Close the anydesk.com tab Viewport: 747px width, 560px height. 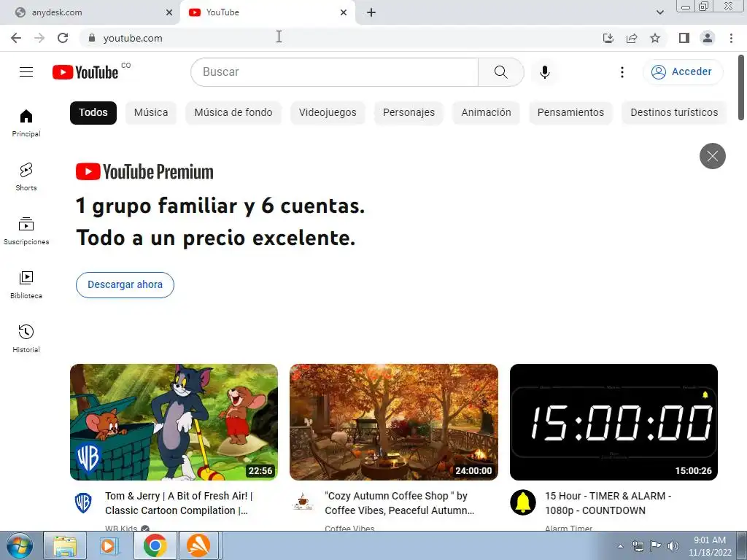169,12
